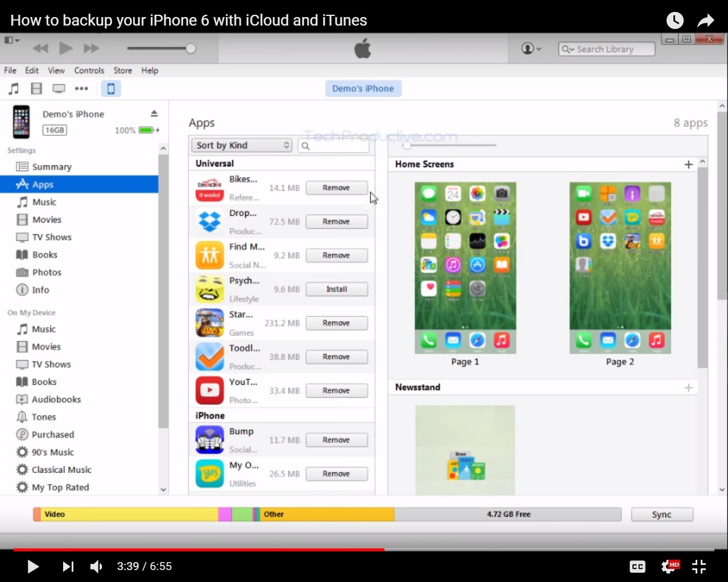728x582 pixels.
Task: Click the Sync button
Action: coord(661,514)
